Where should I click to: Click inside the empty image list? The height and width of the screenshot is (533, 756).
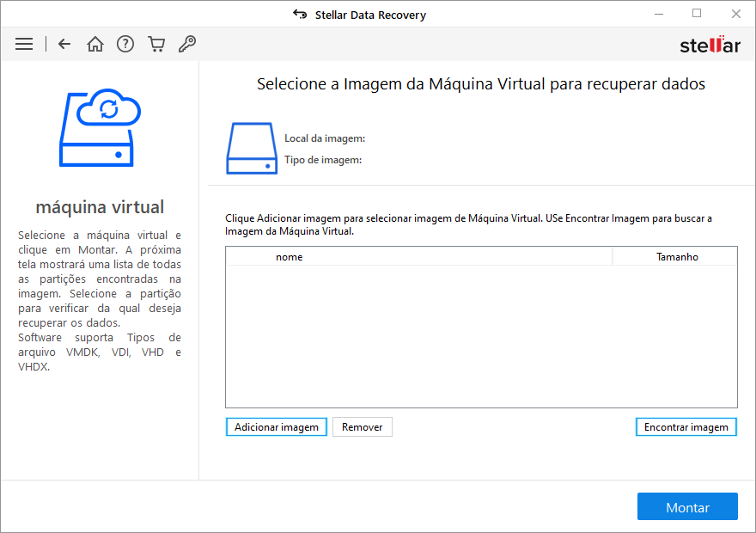coord(481,336)
